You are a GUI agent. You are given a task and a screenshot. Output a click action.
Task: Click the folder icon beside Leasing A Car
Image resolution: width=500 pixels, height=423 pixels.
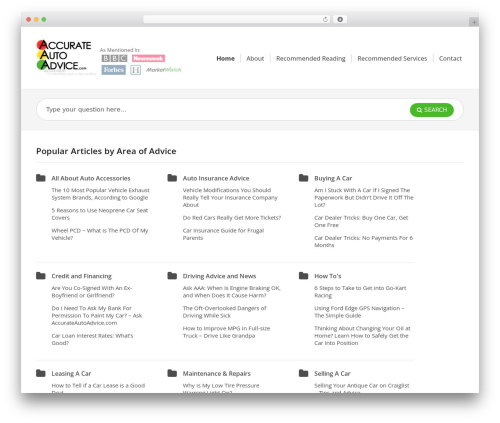pyautogui.click(x=41, y=373)
